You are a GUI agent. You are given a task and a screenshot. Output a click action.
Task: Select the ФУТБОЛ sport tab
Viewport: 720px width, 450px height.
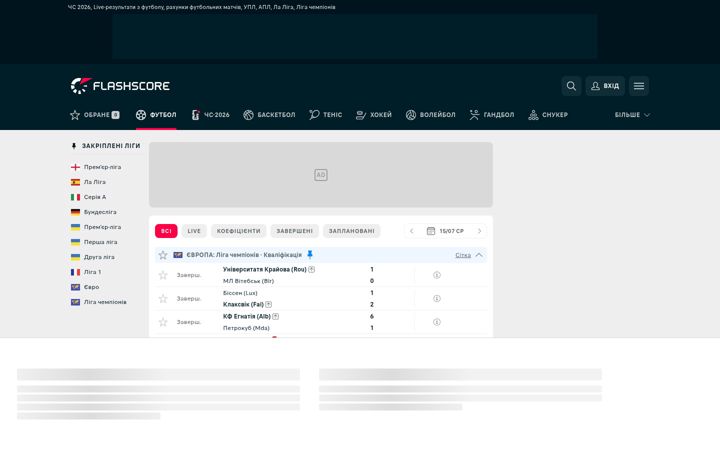[156, 115]
